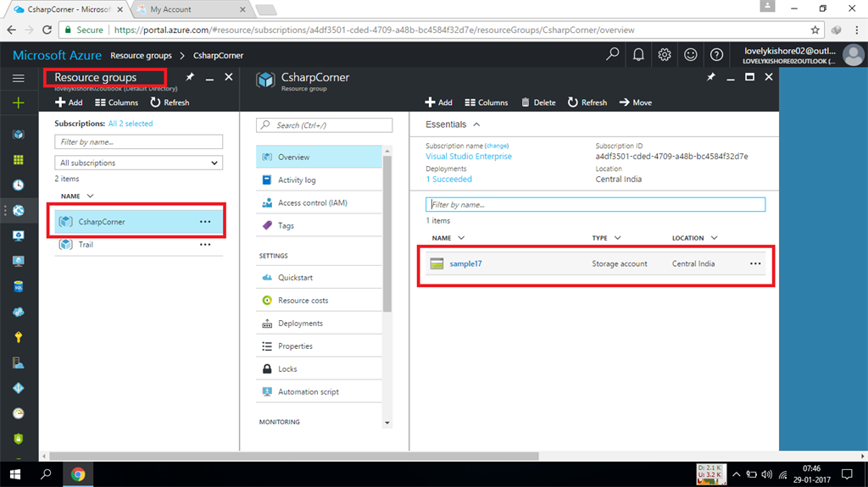Screen dimensions: 868x487
Task: Click Move in CsharpCorner toolbar
Action: (636, 102)
